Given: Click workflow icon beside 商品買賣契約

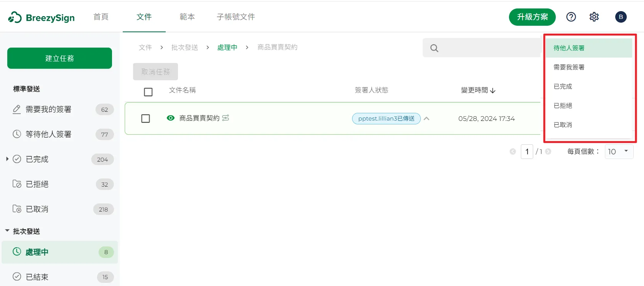Looking at the screenshot, I should [226, 118].
